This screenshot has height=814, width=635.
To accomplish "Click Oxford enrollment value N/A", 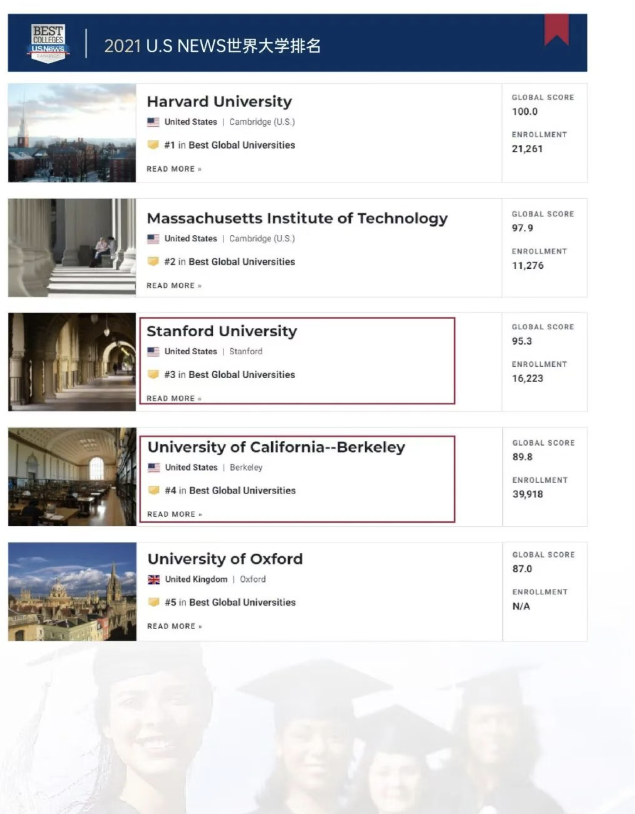I will (x=521, y=606).
